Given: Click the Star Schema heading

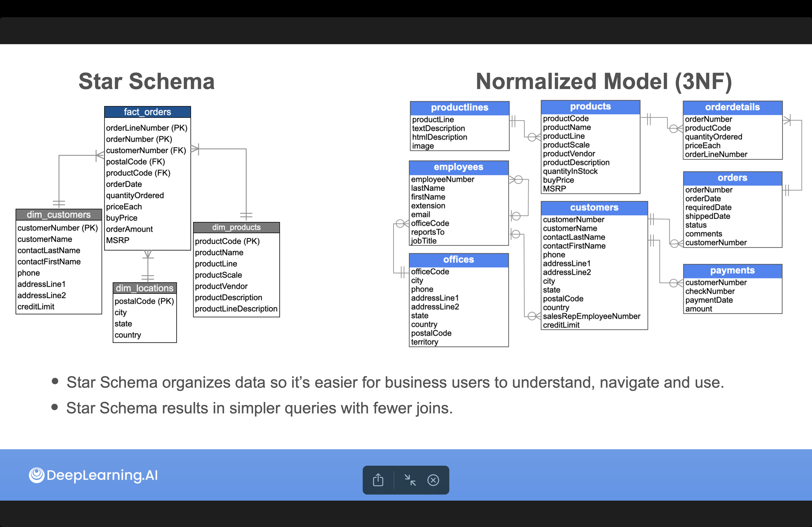Looking at the screenshot, I should (146, 81).
